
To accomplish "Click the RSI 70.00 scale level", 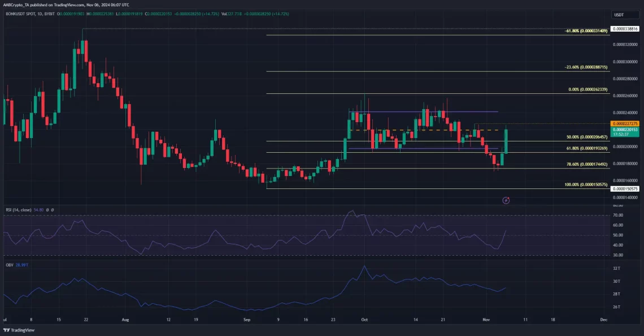I will [x=619, y=216].
